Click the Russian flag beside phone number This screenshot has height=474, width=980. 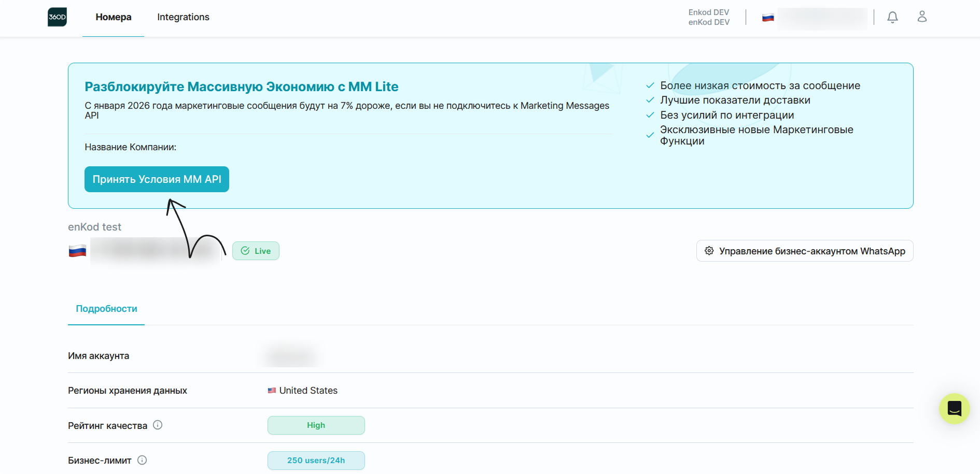(x=78, y=251)
